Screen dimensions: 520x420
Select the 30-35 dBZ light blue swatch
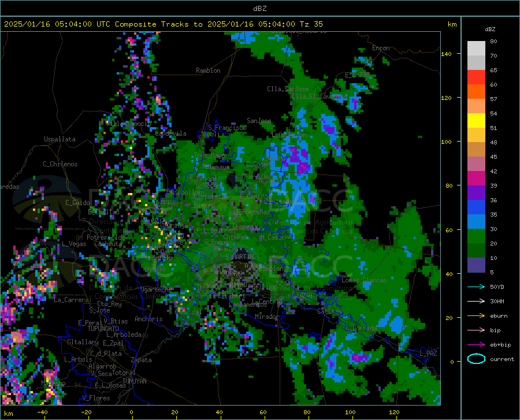(476, 222)
